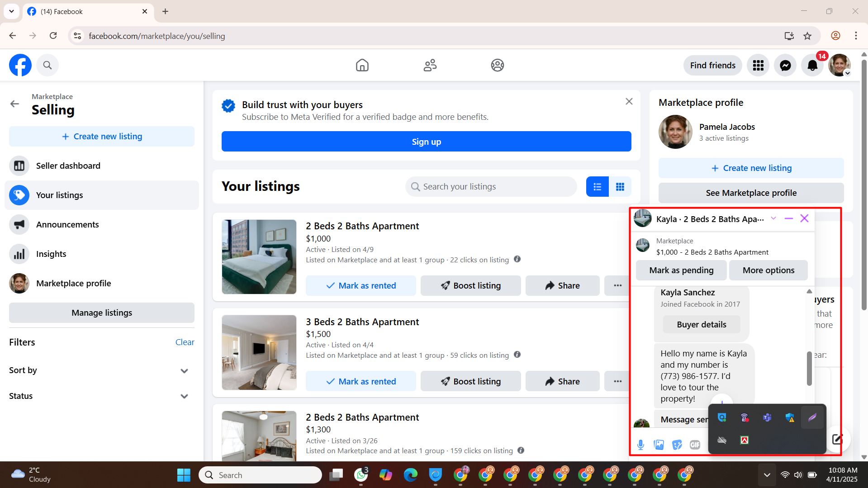Image resolution: width=868 pixels, height=488 pixels.
Task: Open Insights in sidebar
Action: coord(102,254)
